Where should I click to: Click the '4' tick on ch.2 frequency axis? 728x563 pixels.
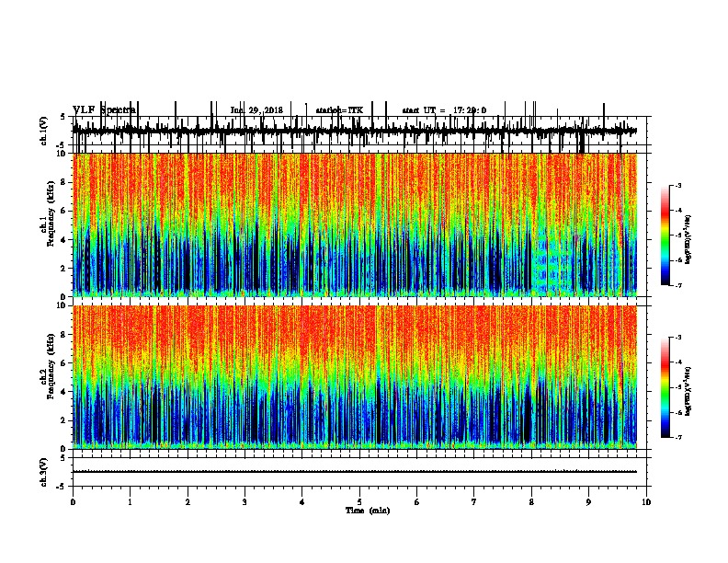tap(64, 392)
